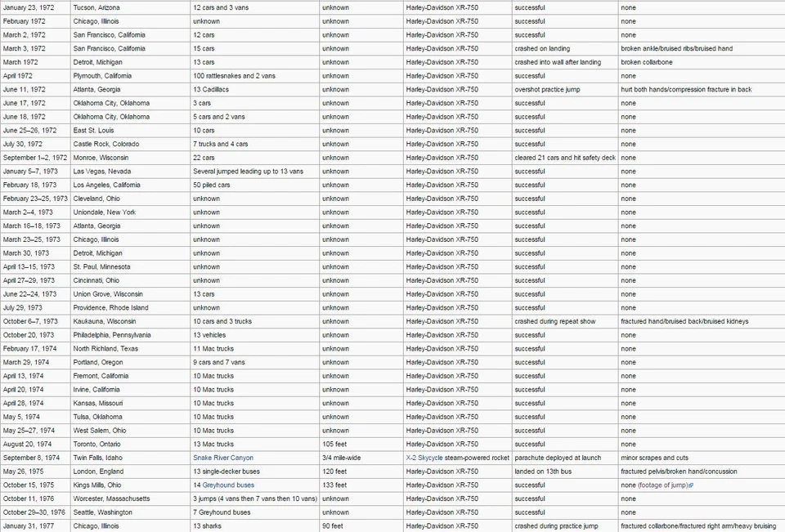Click the '13 Mac trucks' cell

(255, 444)
